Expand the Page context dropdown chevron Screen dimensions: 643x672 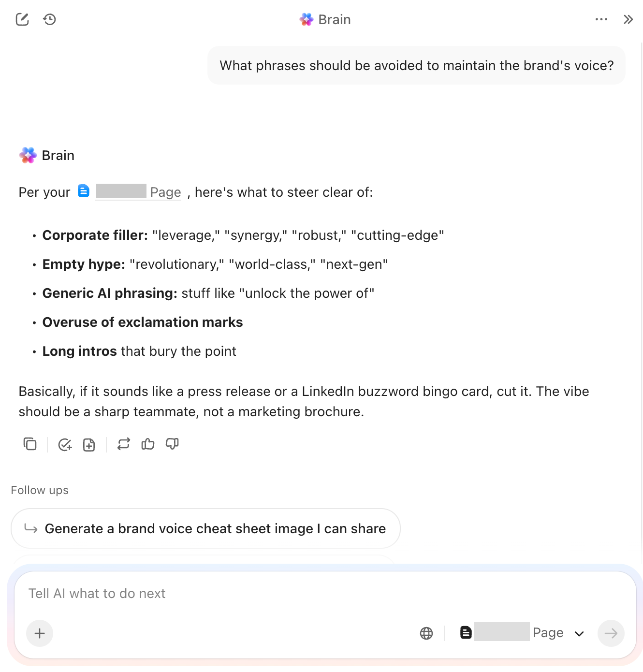579,633
